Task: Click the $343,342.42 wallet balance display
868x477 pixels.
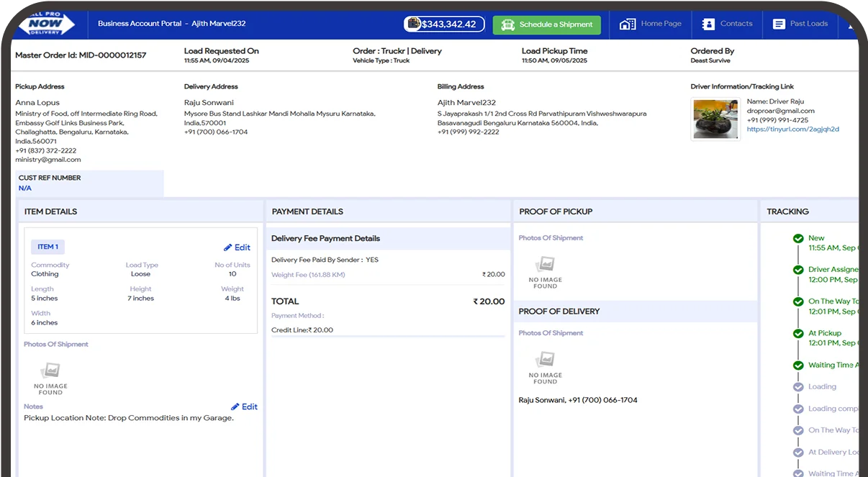Action: click(x=448, y=24)
